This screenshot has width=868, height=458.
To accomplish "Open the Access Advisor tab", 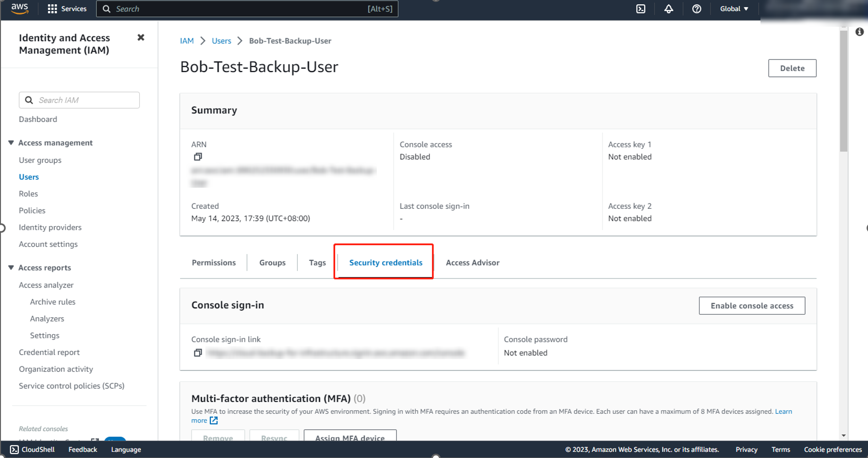I will point(472,263).
